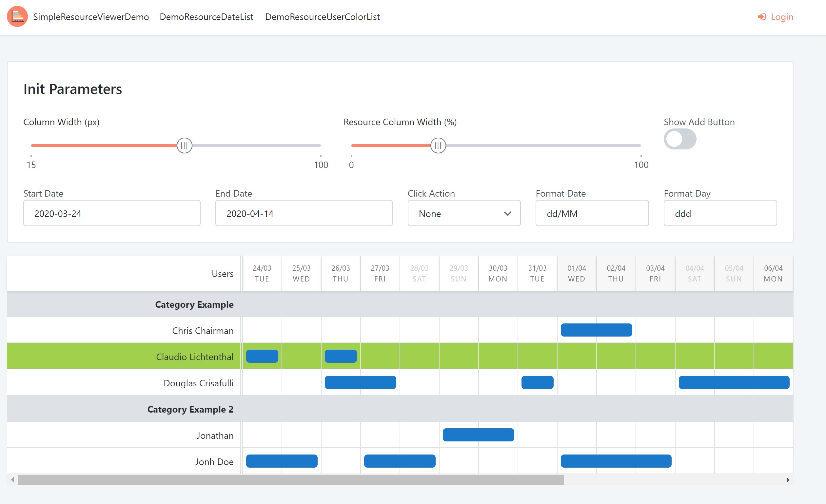Click the scheduler horizontal scrollbar thumb
Screen dimensions: 826x504
pos(291,480)
